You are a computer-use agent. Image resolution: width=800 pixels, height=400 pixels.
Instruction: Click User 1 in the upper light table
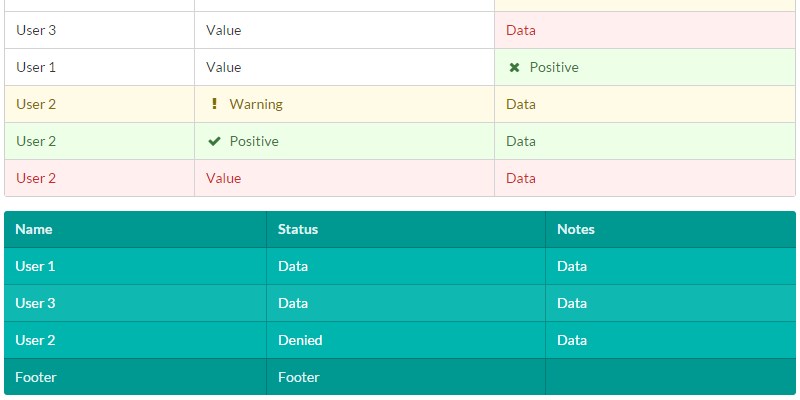(x=36, y=67)
